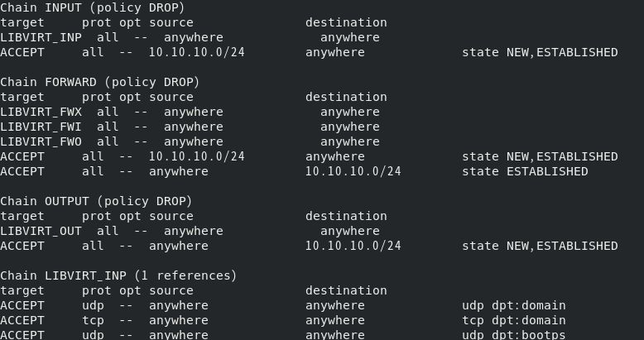
Task: Click 'state NEW,ESTABLISHED' in the OUTPUT chain
Action: click(540, 246)
